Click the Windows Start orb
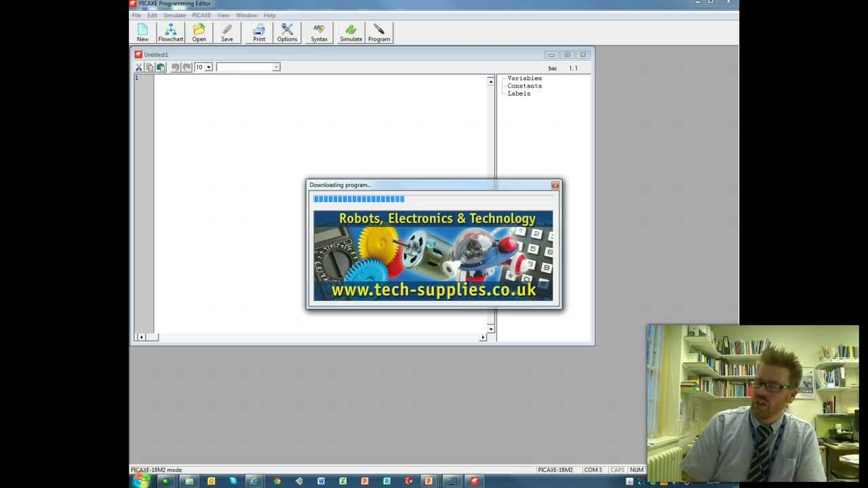868x488 pixels. coord(141,481)
